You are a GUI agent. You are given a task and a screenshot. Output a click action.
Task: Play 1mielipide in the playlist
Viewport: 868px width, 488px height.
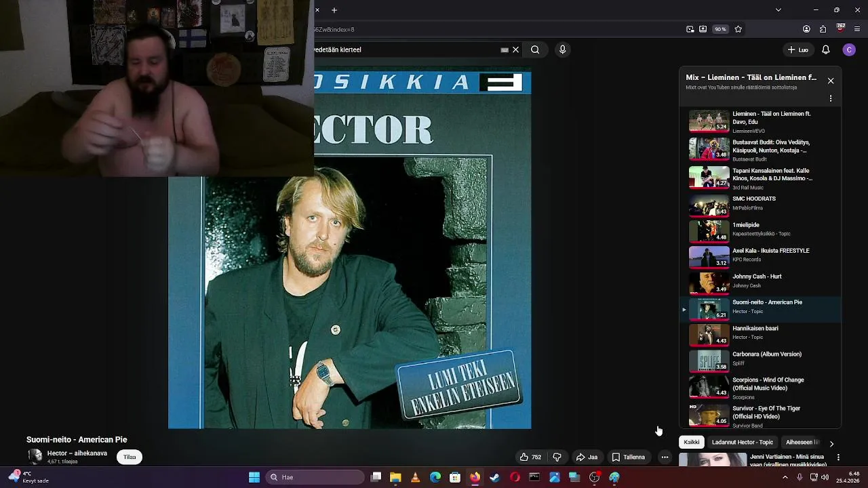tap(760, 230)
